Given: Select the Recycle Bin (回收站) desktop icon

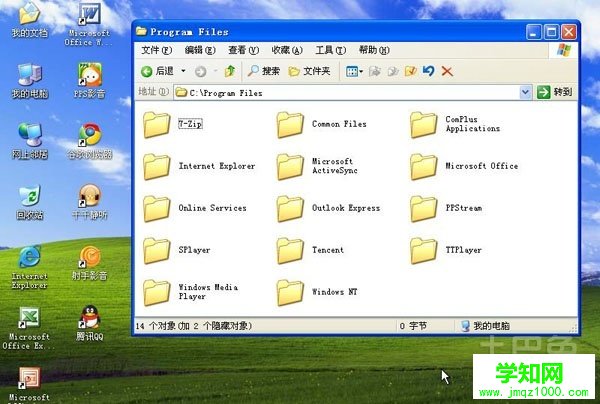Looking at the screenshot, I should point(29,202).
